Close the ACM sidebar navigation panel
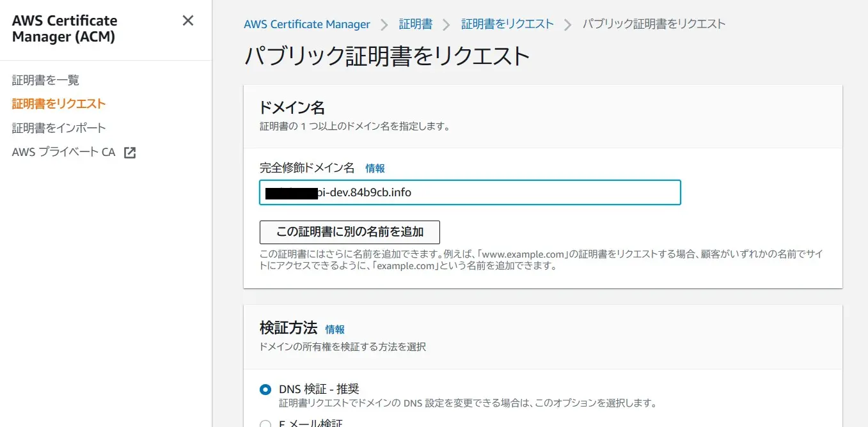Screen dimensions: 868x427 click(187, 20)
